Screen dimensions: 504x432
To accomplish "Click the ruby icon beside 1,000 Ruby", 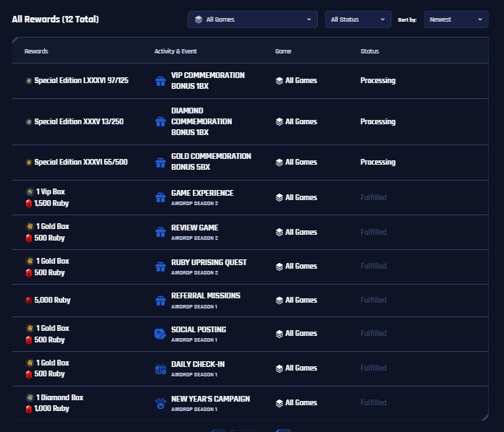I will click(x=29, y=409).
